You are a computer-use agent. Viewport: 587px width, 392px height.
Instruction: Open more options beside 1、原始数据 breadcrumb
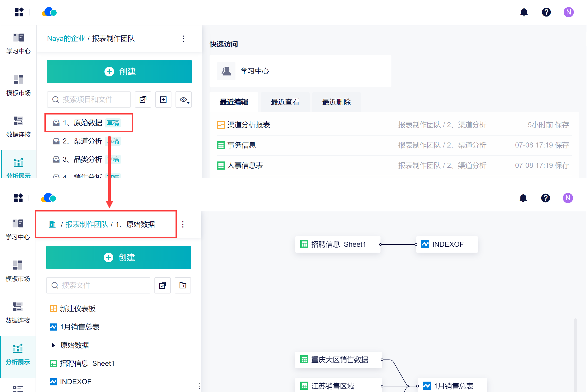click(x=183, y=224)
